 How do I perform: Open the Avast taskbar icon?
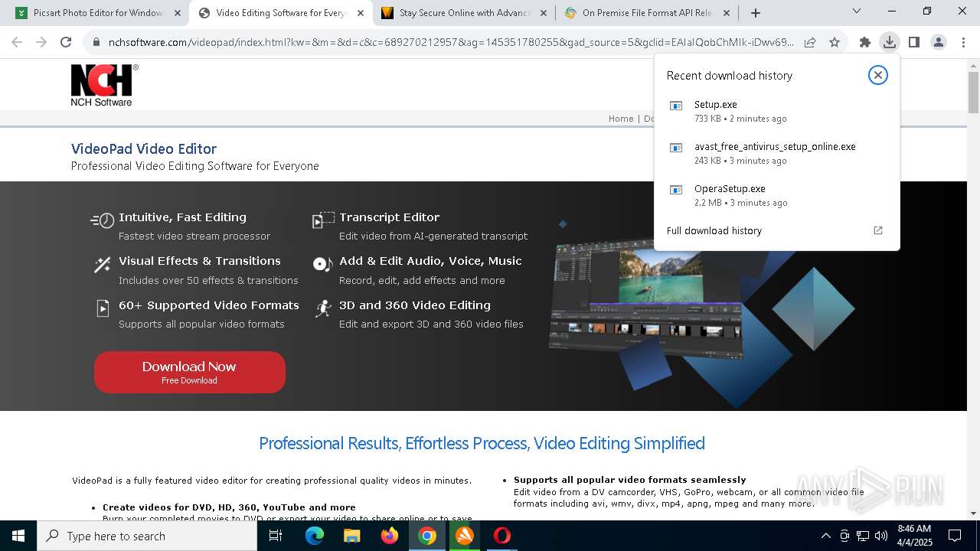[465, 536]
